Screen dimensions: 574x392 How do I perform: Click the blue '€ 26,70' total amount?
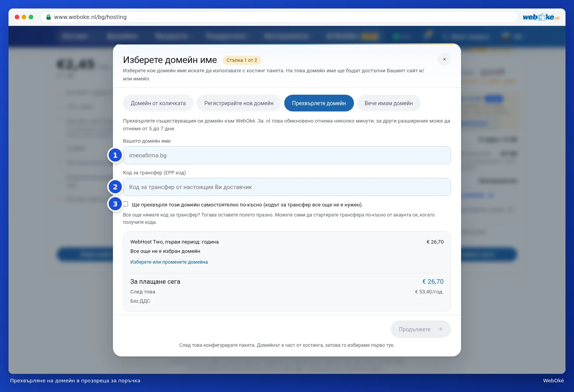(433, 281)
